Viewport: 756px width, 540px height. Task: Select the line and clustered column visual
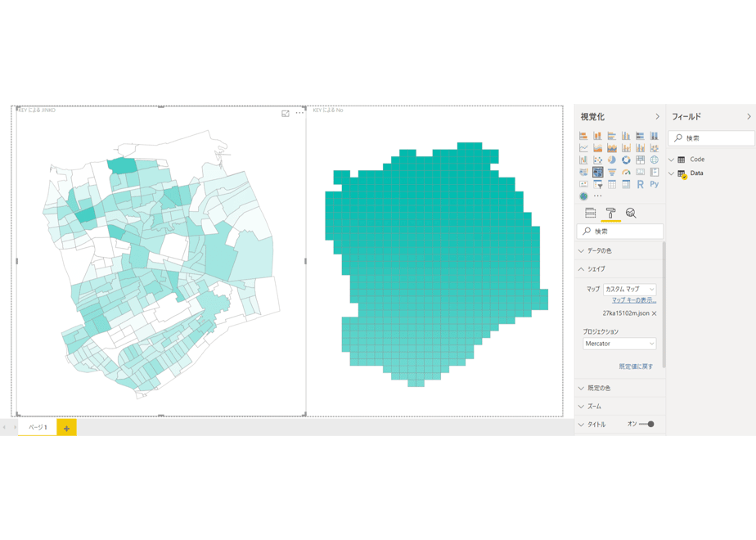(x=640, y=147)
